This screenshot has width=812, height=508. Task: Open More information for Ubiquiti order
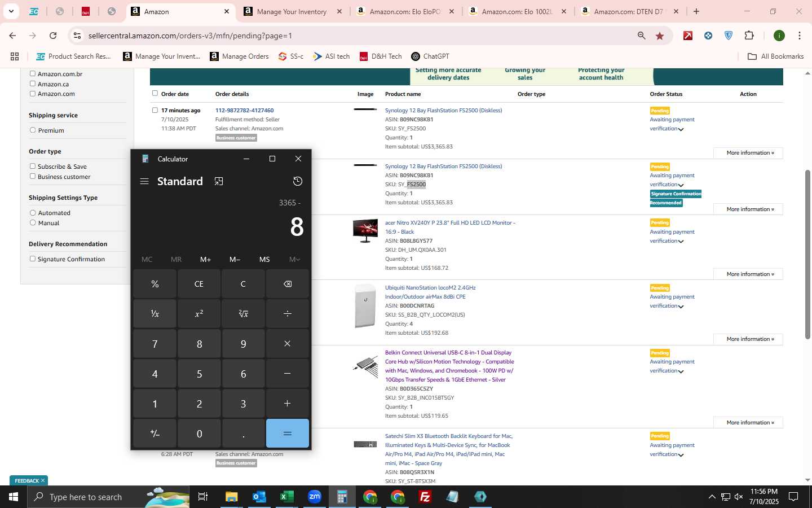tap(748, 339)
